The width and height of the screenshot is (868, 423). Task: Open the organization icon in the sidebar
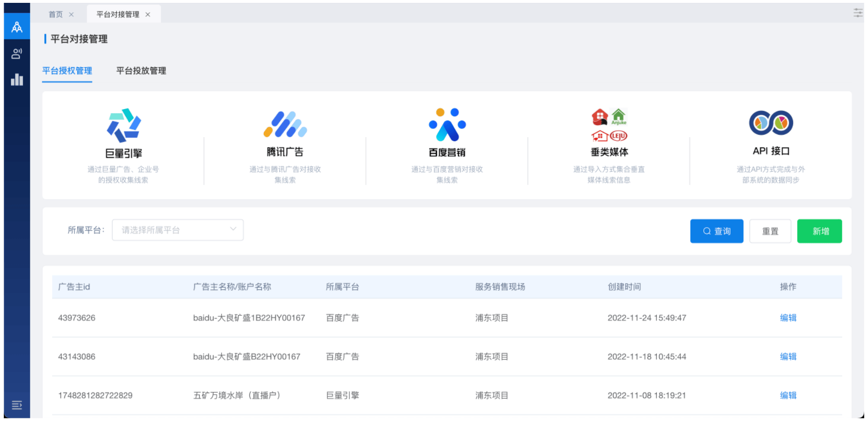pos(17,27)
